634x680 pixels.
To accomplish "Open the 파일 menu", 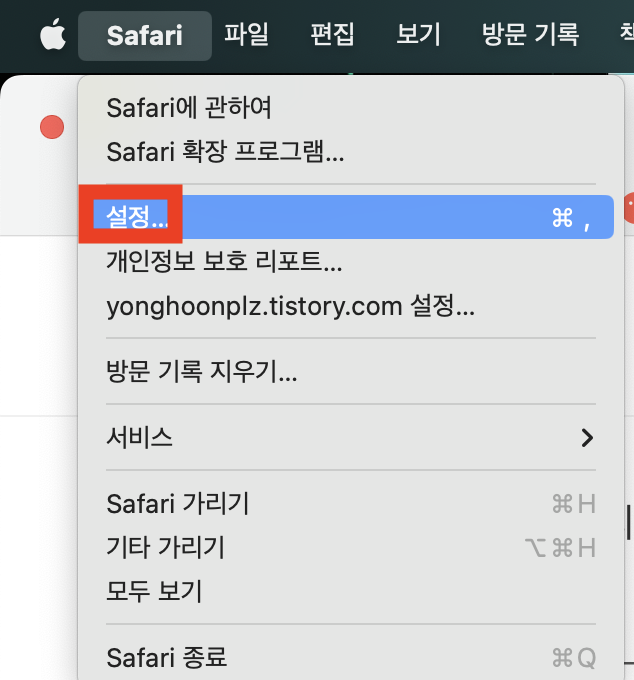I will 246,35.
